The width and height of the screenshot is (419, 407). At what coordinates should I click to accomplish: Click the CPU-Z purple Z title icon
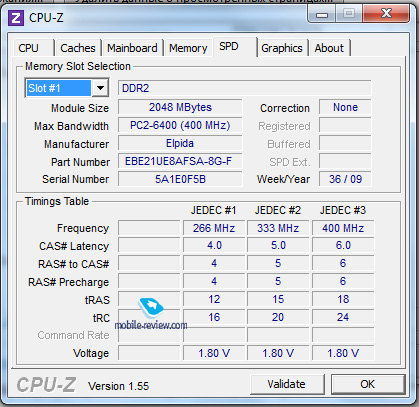click(x=16, y=18)
